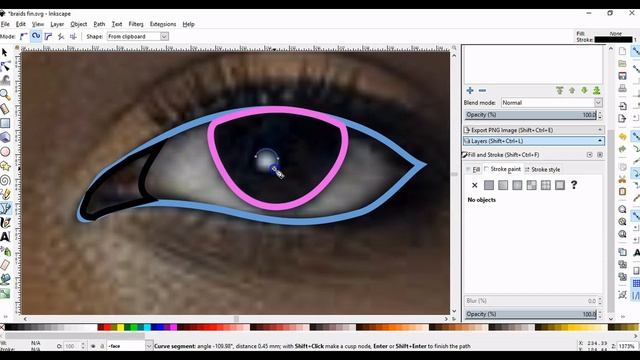Image resolution: width=640 pixels, height=360 pixels.
Task: Open the Path menu
Action: [x=99, y=24]
